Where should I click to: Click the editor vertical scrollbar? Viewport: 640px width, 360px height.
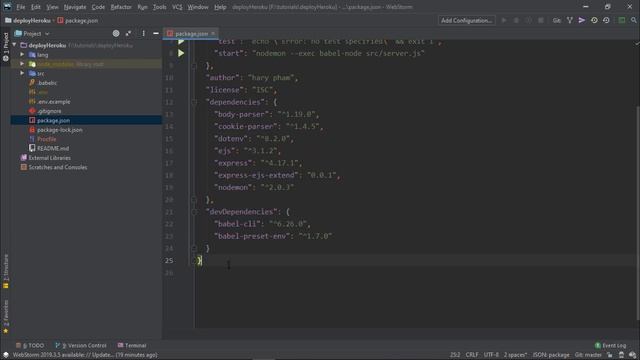coord(637,212)
